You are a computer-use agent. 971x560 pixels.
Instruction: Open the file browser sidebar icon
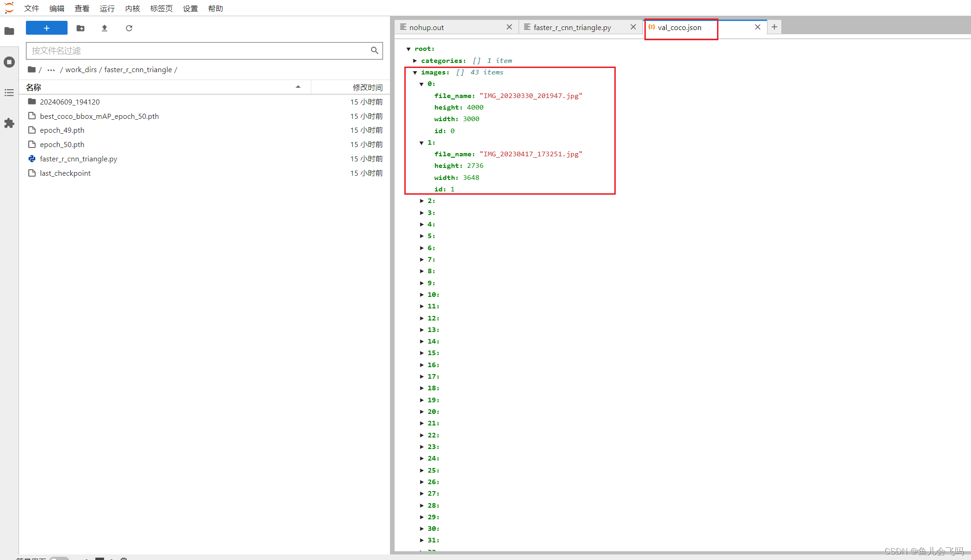pyautogui.click(x=9, y=31)
